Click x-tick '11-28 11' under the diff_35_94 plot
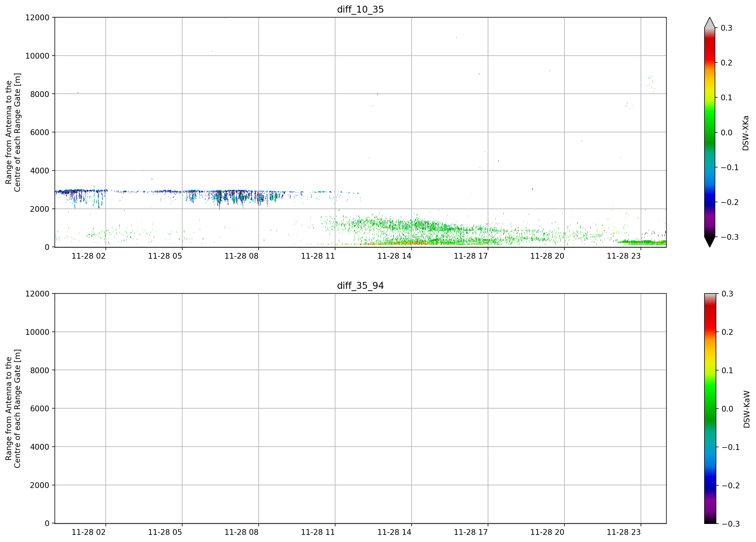 point(318,532)
